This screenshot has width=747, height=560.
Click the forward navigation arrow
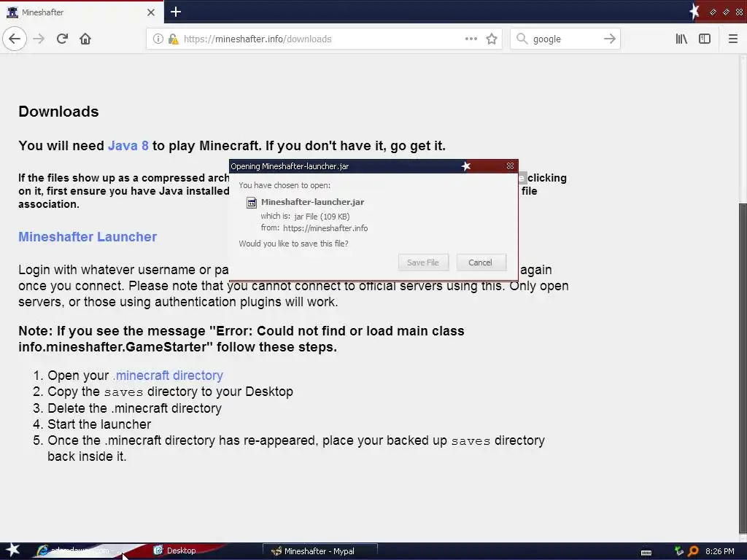point(39,39)
